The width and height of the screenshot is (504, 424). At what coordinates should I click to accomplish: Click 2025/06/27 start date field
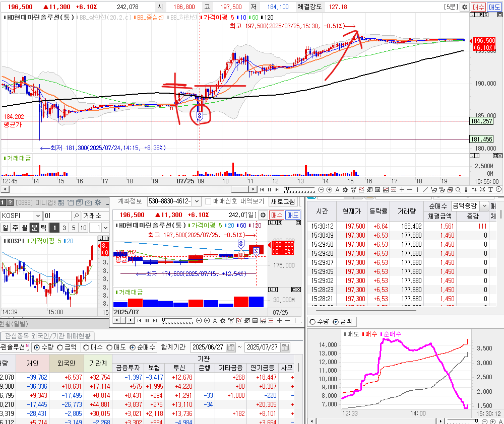(x=208, y=347)
